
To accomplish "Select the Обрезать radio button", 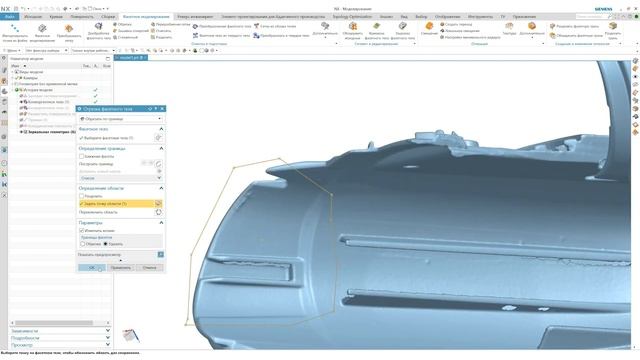I will point(82,244).
